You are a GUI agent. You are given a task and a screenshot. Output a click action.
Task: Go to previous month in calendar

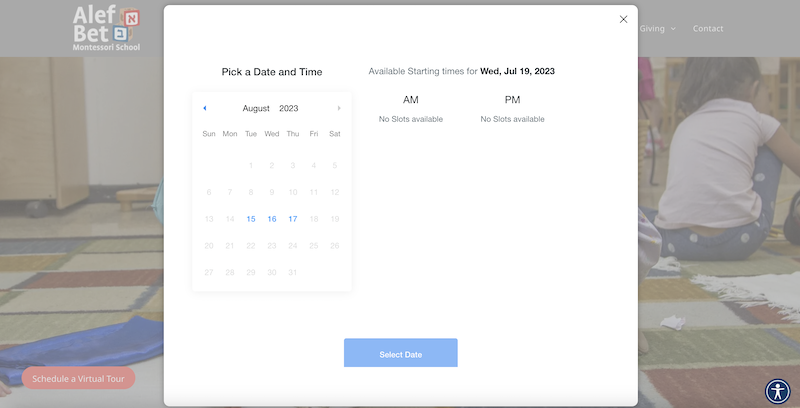click(205, 108)
